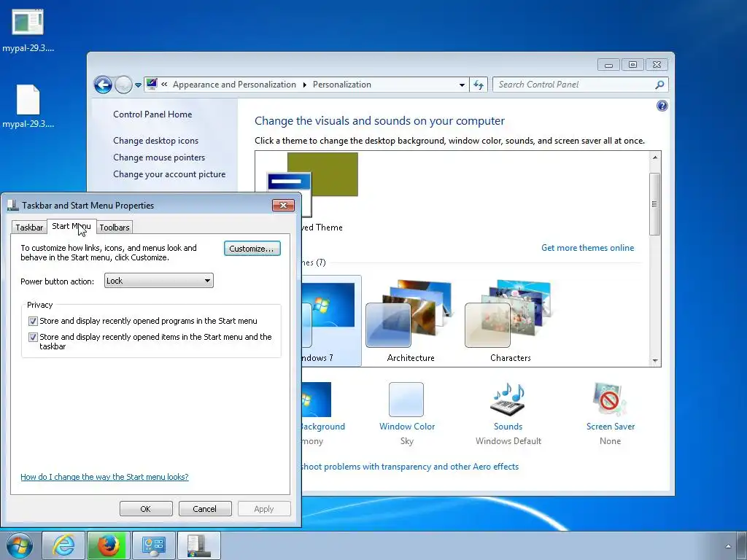
Task: Select the blank mypal-29.3 file icon on the desktop
Action: point(28,99)
